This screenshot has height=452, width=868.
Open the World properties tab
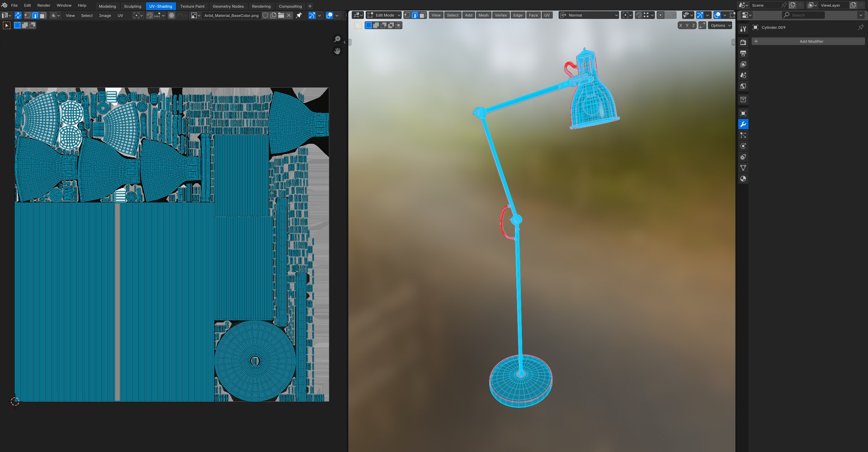743,86
